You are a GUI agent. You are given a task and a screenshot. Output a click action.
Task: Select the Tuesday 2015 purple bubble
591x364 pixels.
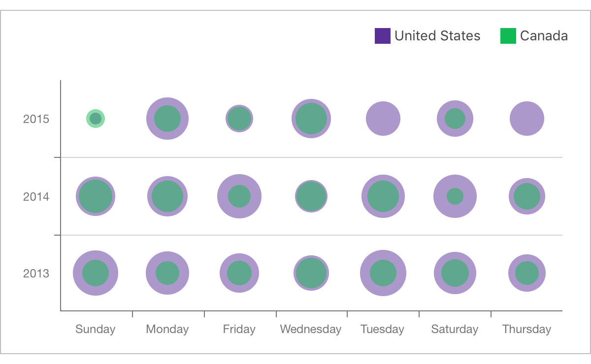click(383, 119)
